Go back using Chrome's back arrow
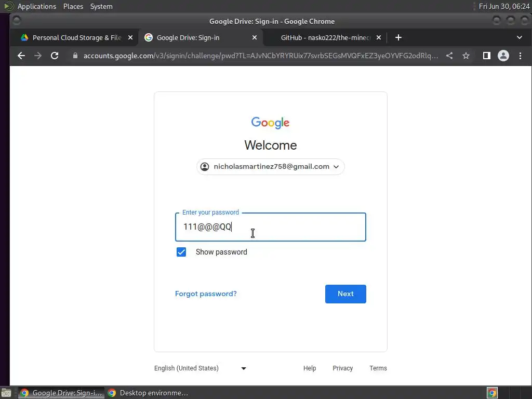Image resolution: width=532 pixels, height=399 pixels. 21,56
